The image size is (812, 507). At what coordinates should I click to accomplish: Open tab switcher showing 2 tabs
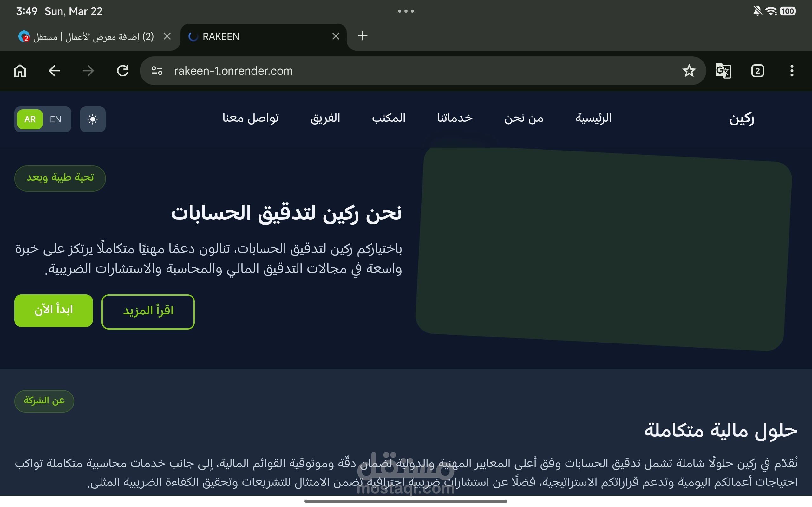click(x=757, y=71)
